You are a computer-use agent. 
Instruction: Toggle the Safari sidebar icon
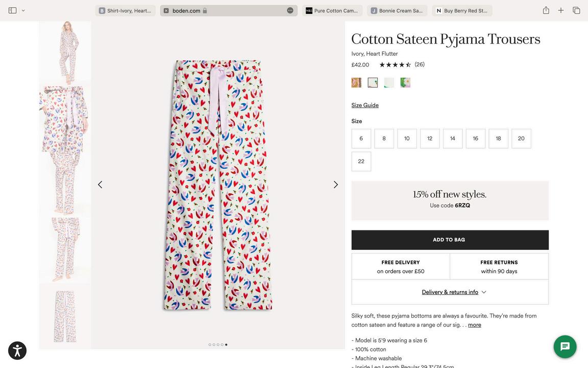tap(13, 10)
